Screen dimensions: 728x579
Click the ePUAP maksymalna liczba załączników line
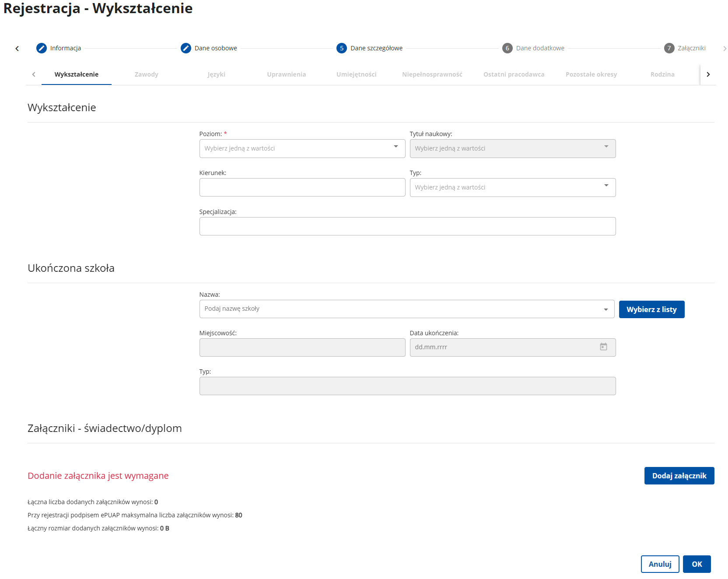(x=135, y=515)
